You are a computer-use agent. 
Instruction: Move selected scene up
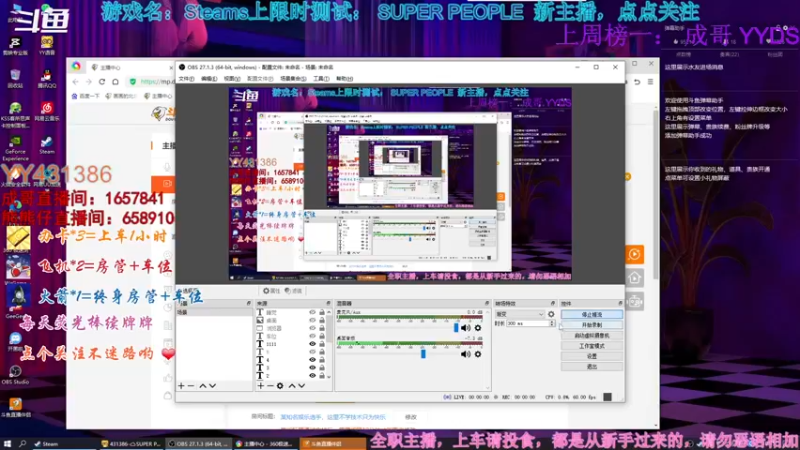(x=203, y=386)
